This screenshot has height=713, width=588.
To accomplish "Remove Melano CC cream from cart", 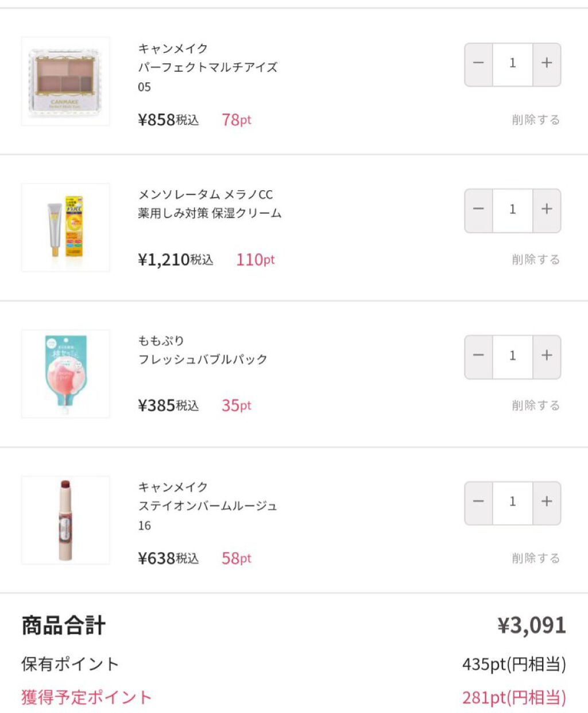I will click(x=535, y=260).
